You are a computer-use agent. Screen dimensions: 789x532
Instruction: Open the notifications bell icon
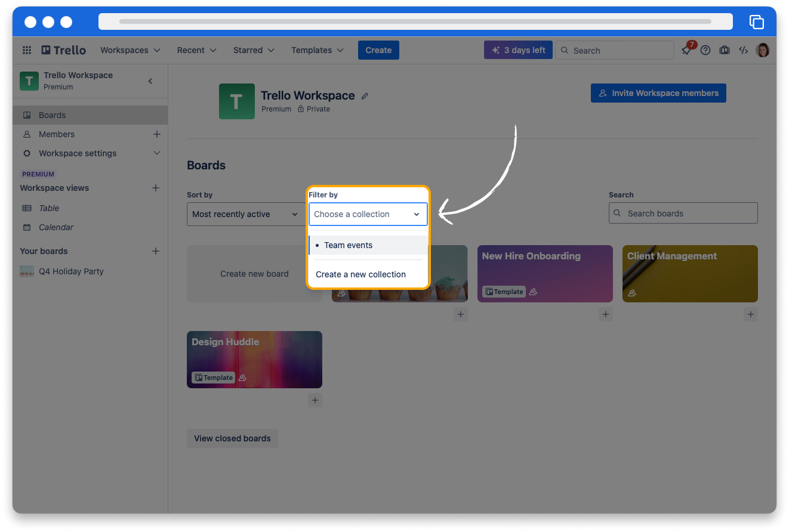pos(687,51)
